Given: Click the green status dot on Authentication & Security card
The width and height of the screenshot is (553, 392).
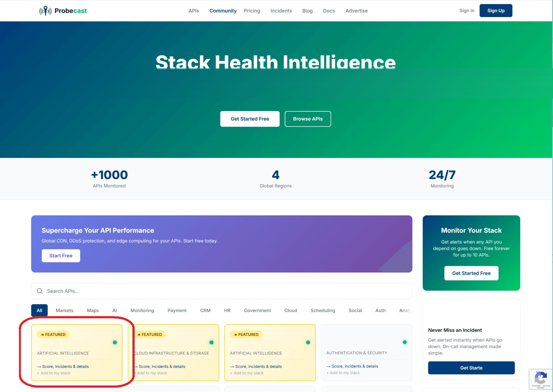Looking at the screenshot, I should (x=405, y=342).
